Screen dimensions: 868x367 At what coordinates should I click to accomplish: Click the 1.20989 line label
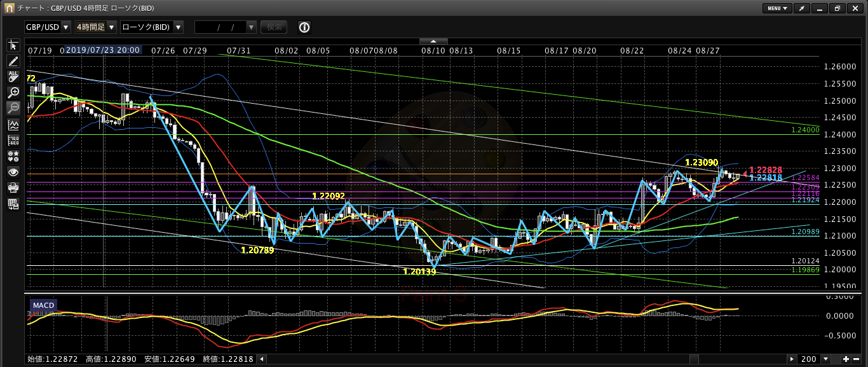tap(805, 232)
